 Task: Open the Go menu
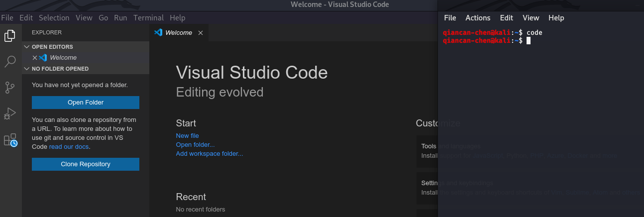pos(104,18)
